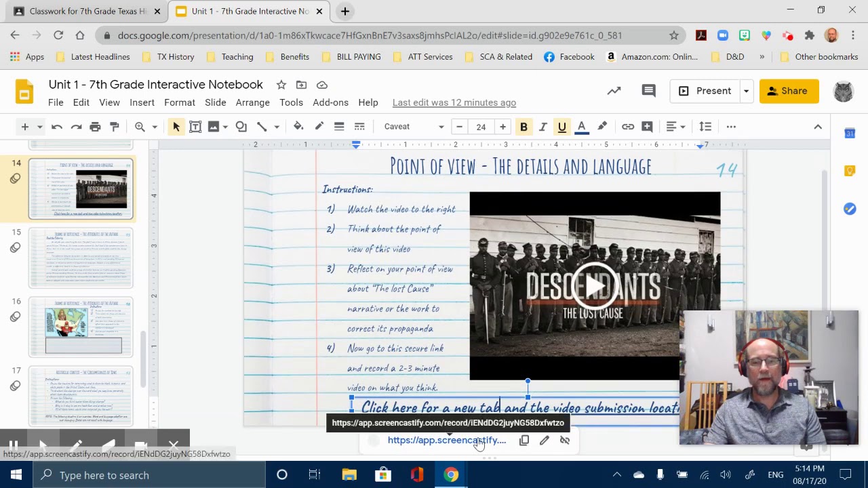
Task: Select the shape tool
Action: 241,127
